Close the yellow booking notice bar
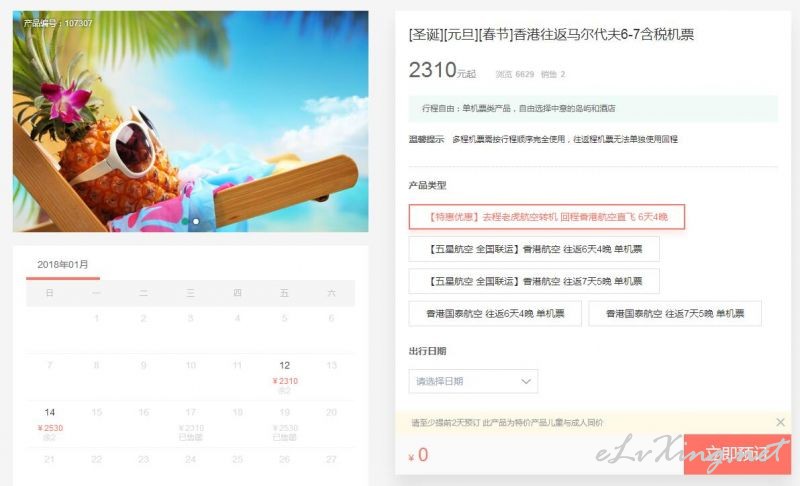This screenshot has height=486, width=800. click(780, 422)
